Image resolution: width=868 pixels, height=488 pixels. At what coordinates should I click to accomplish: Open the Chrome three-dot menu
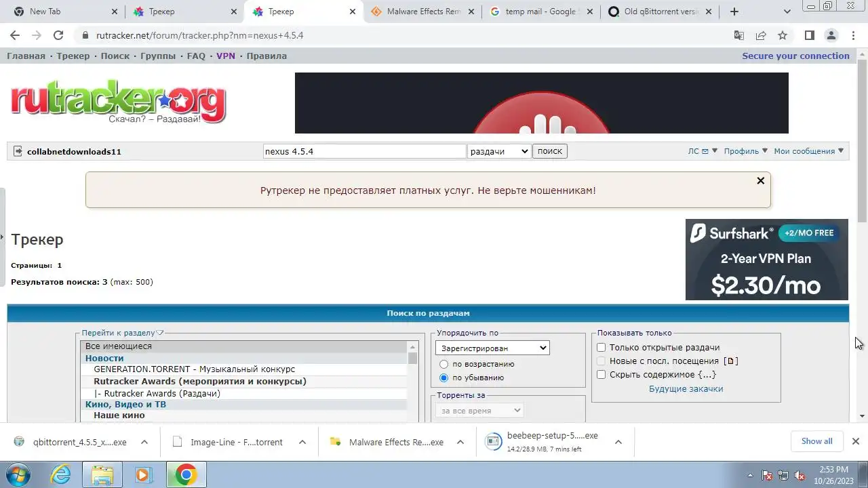853,35
